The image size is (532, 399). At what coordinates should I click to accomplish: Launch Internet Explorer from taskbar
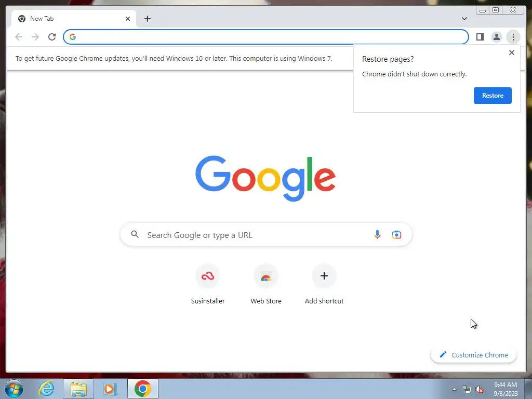[x=46, y=389]
